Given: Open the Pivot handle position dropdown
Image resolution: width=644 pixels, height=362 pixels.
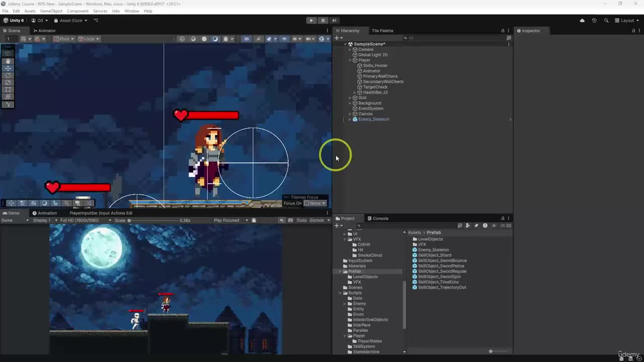Looking at the screenshot, I should point(64,39).
